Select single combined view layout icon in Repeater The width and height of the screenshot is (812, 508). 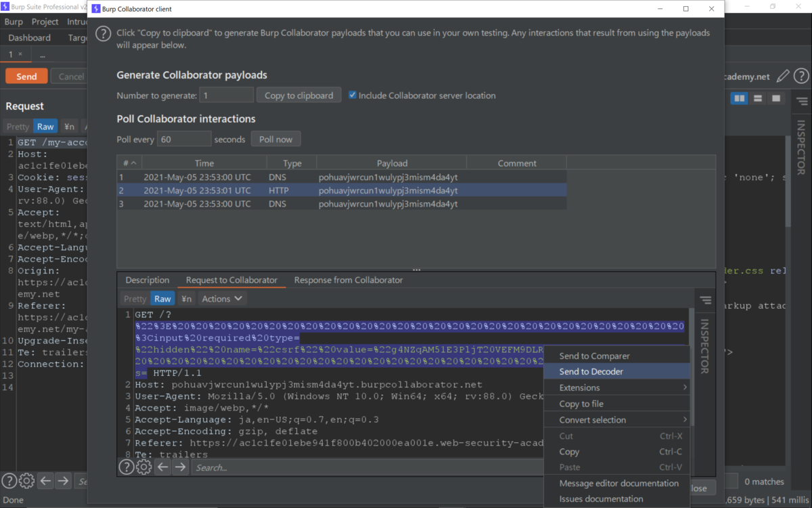(776, 99)
